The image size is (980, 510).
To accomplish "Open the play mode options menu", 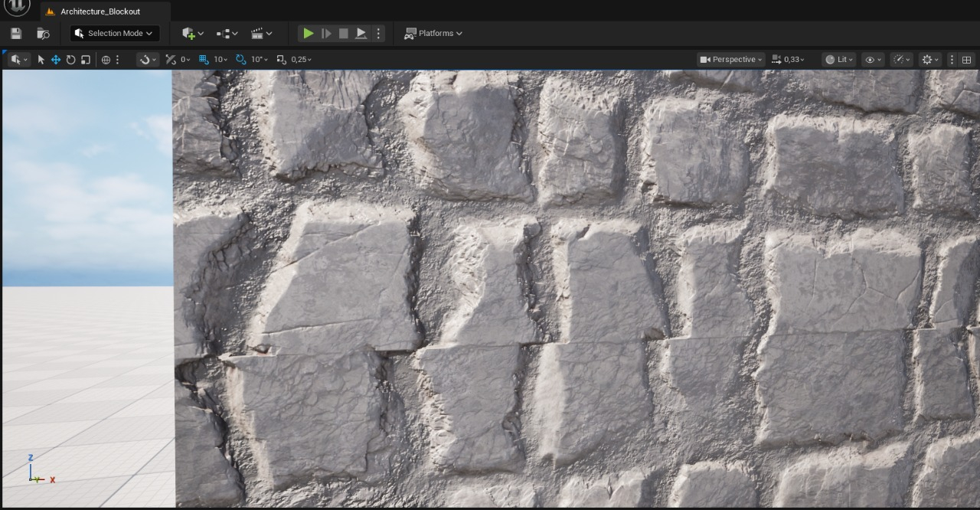I will [x=377, y=34].
